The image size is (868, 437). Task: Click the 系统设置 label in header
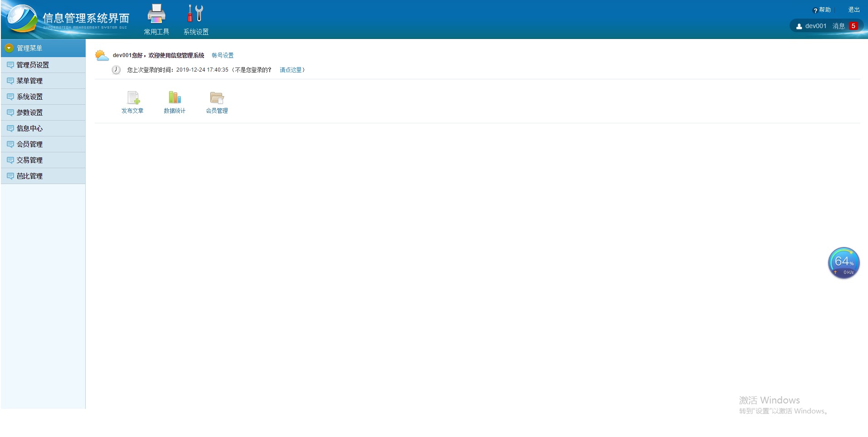pyautogui.click(x=196, y=32)
